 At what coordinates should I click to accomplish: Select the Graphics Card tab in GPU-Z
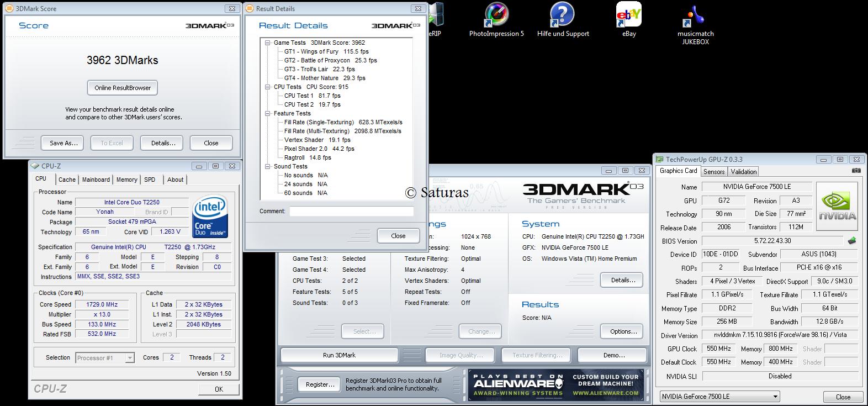click(x=679, y=171)
